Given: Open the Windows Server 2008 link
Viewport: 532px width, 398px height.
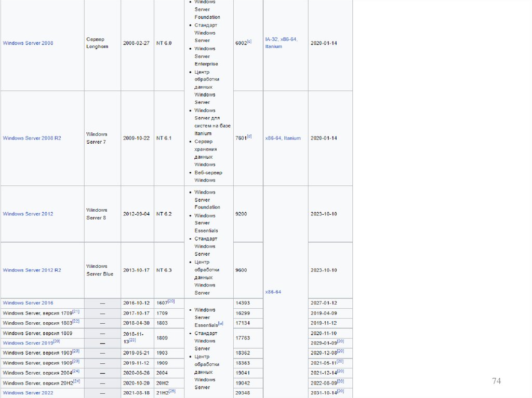Looking at the screenshot, I should click(x=28, y=43).
